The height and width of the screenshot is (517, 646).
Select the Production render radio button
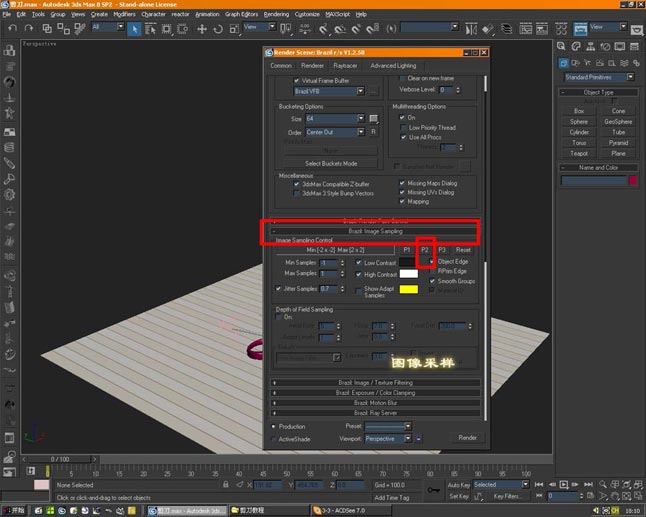click(274, 426)
